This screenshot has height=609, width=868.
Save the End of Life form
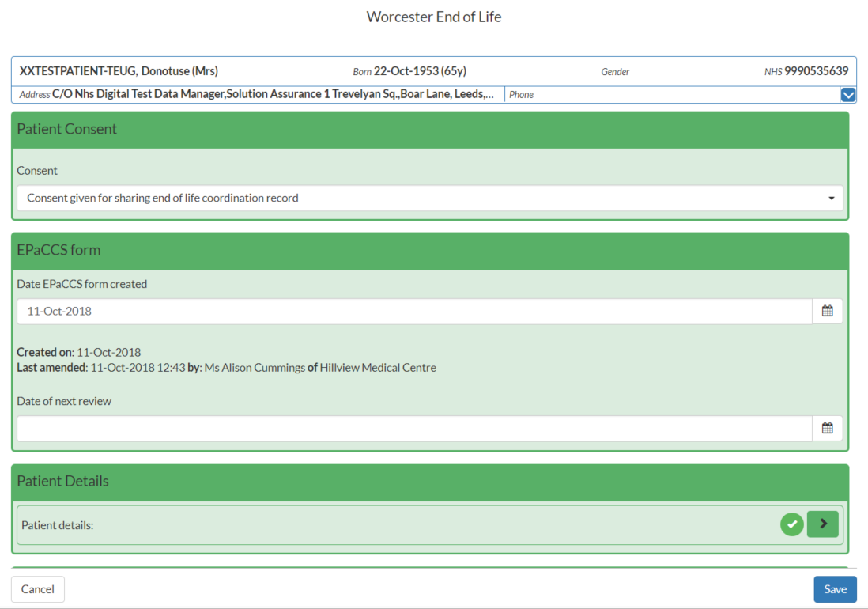pyautogui.click(x=835, y=589)
